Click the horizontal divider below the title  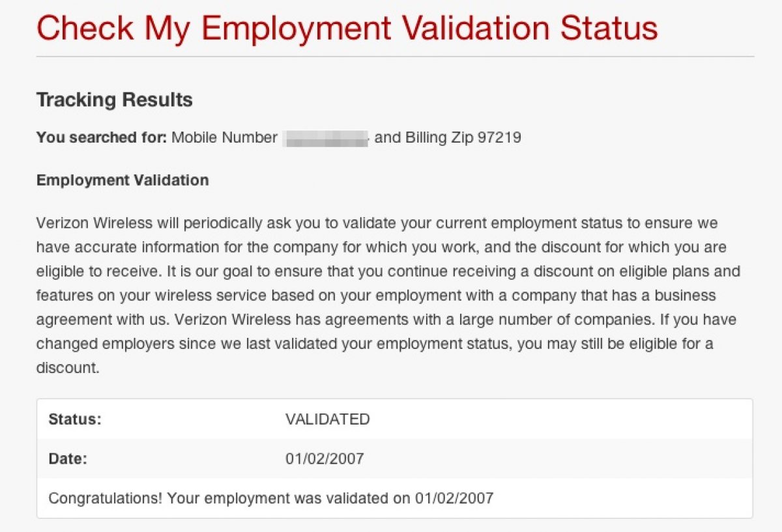(x=395, y=57)
